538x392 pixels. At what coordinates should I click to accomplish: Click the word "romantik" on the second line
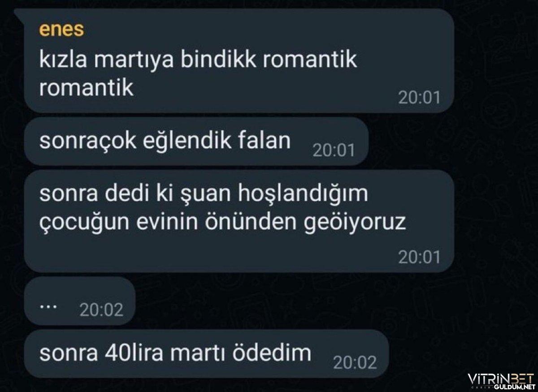pyautogui.click(x=87, y=88)
